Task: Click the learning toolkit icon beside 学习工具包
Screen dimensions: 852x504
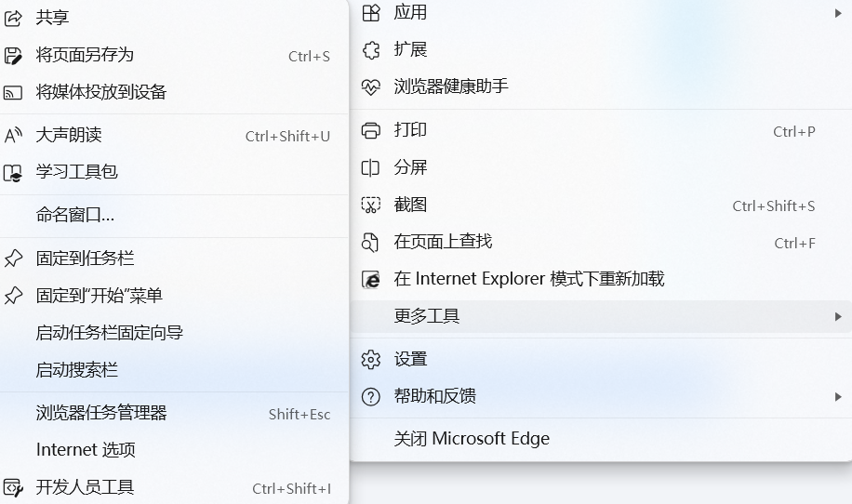Action: (x=13, y=172)
